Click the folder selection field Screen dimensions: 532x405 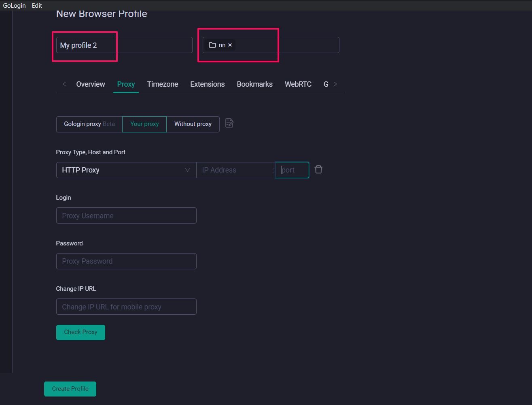tap(271, 45)
